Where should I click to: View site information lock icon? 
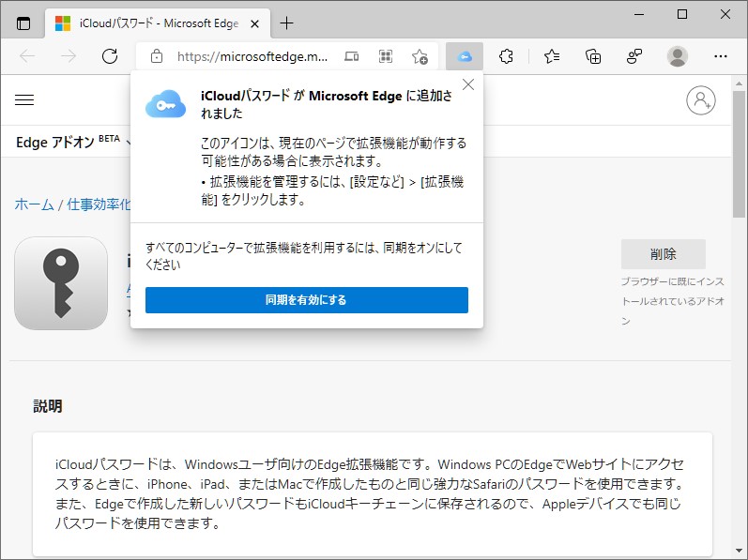coord(157,56)
